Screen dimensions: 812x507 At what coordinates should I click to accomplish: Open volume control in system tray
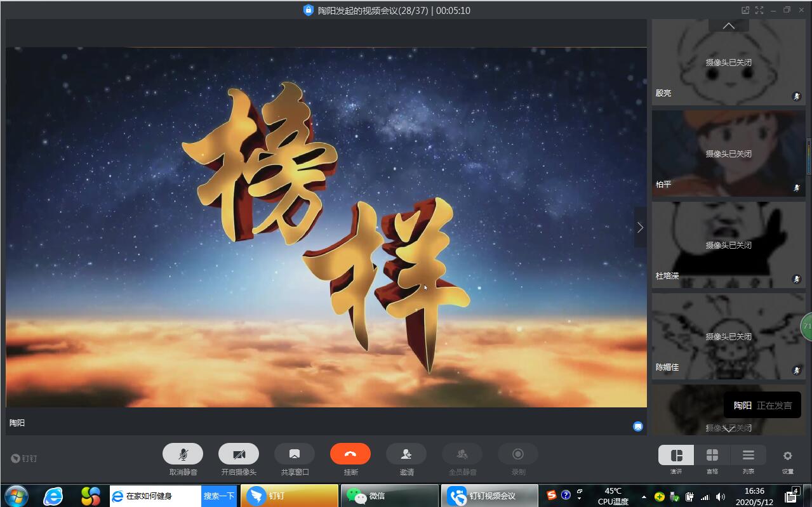point(720,497)
